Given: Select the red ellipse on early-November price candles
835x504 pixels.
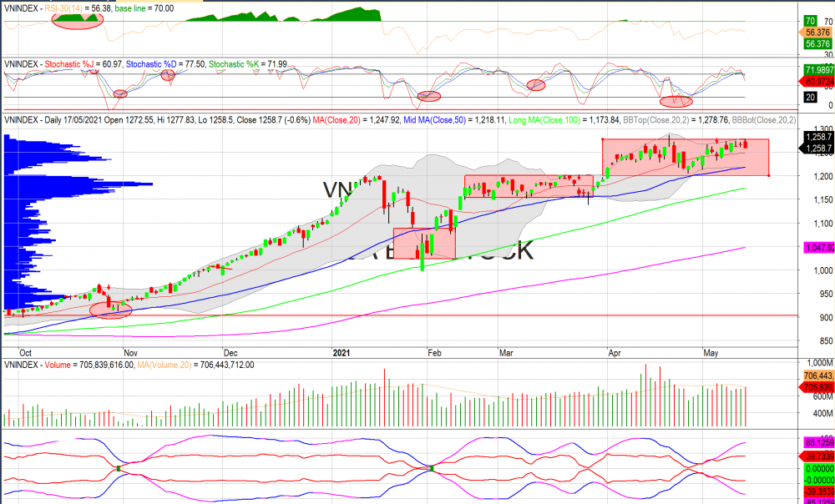Looking at the screenshot, I should (111, 310).
